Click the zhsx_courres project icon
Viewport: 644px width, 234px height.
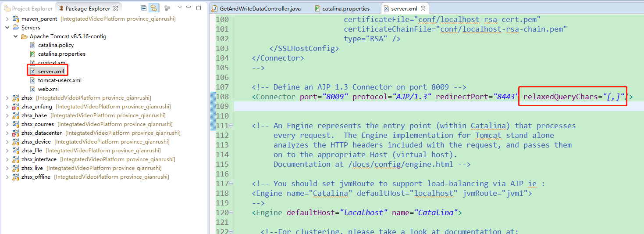tap(16, 124)
